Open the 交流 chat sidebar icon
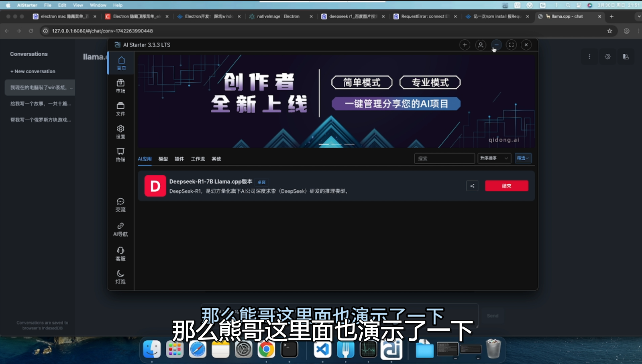This screenshot has height=364, width=642. point(120,205)
